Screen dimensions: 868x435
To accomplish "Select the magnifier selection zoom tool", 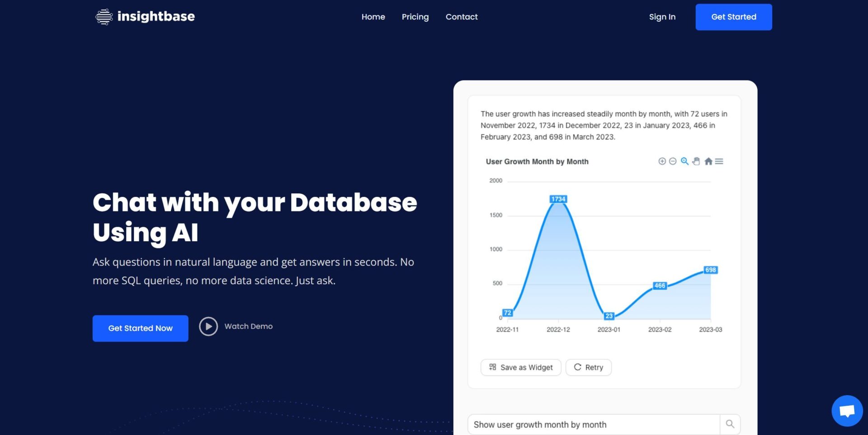I will (684, 161).
